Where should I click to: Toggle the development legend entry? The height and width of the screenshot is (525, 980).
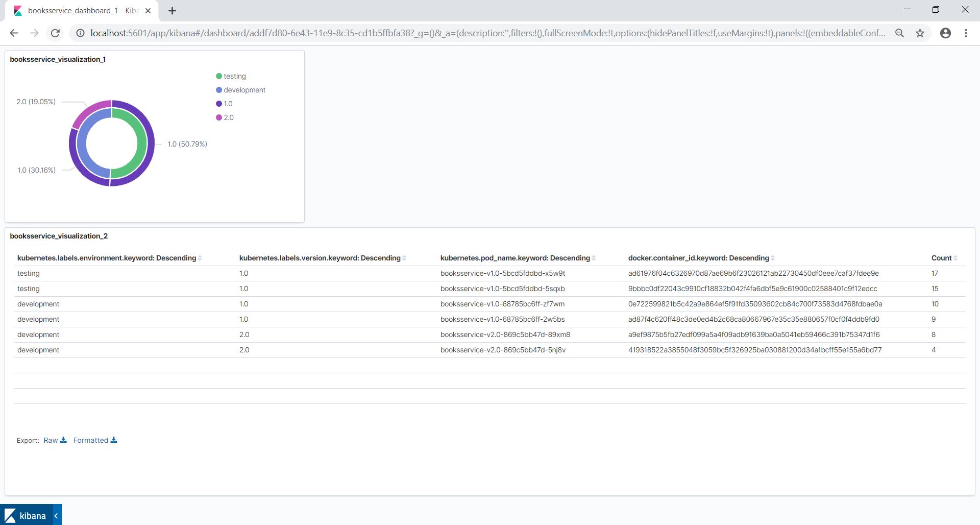(x=244, y=90)
